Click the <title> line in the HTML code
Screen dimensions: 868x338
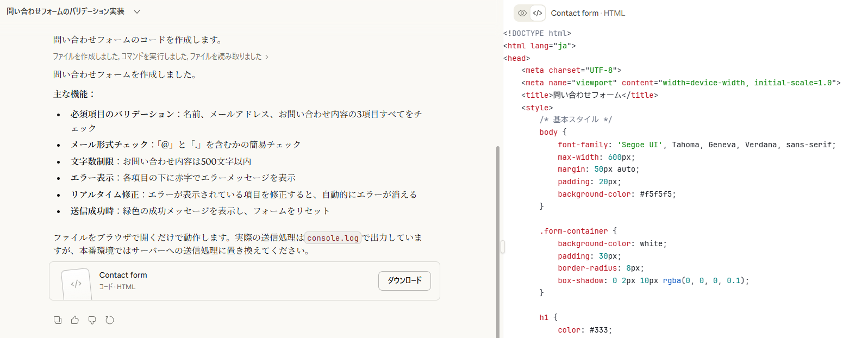[x=589, y=95]
